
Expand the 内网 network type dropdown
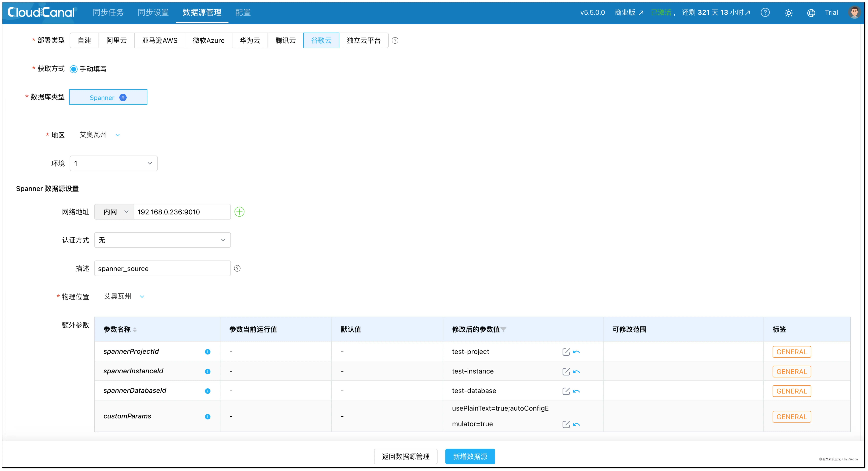pos(114,212)
